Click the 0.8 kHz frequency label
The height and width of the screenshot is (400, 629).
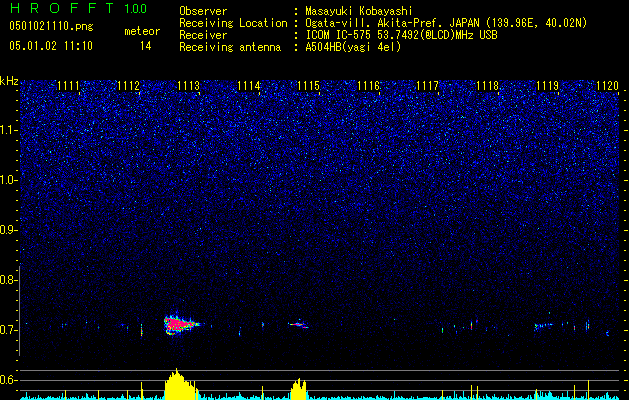[8, 280]
